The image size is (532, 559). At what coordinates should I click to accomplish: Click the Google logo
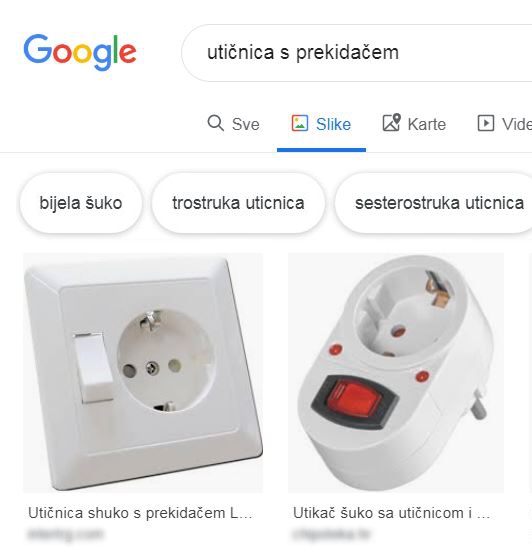tap(80, 52)
